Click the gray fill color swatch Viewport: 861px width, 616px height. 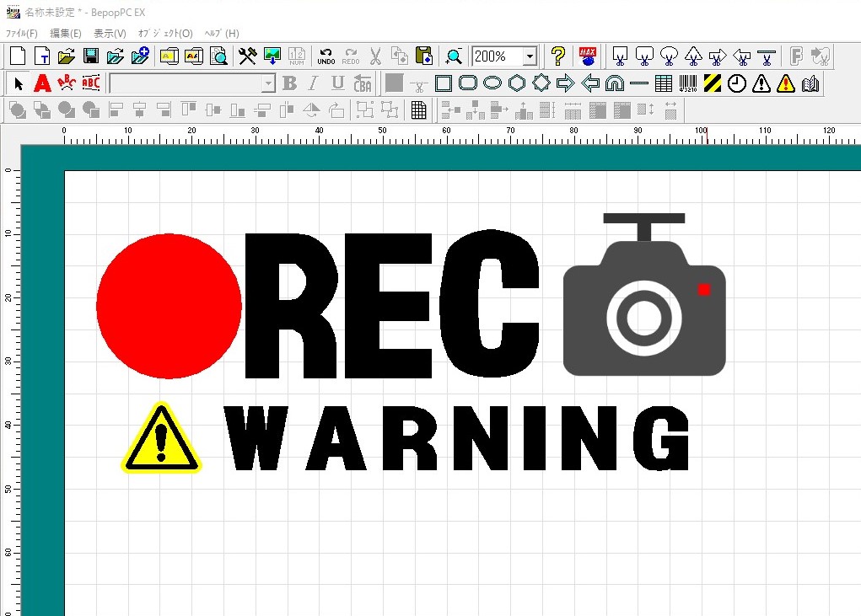click(x=394, y=83)
